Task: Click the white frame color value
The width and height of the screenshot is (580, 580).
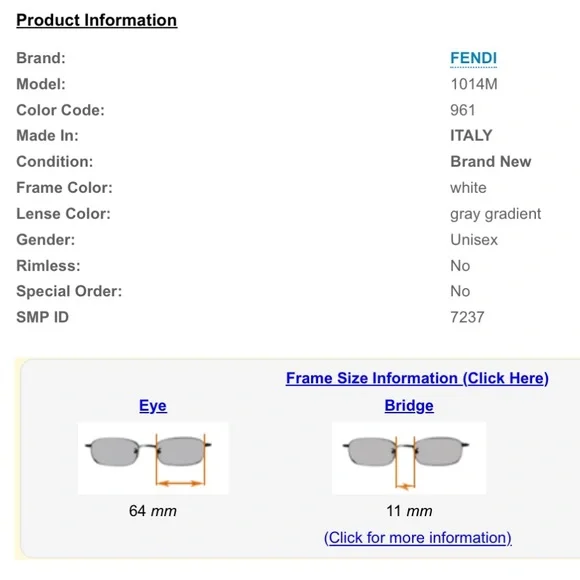Action: pos(468,188)
